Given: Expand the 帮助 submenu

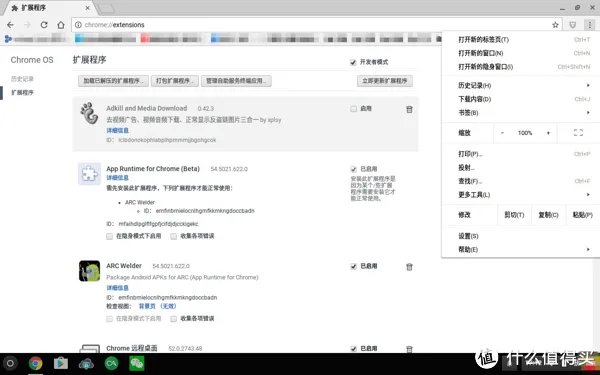Looking at the screenshot, I should click(x=521, y=249).
